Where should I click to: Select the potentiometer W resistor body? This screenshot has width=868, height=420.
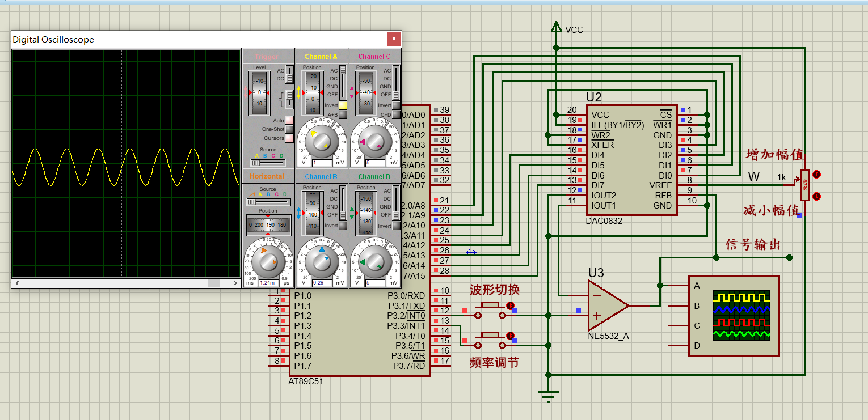tap(804, 185)
